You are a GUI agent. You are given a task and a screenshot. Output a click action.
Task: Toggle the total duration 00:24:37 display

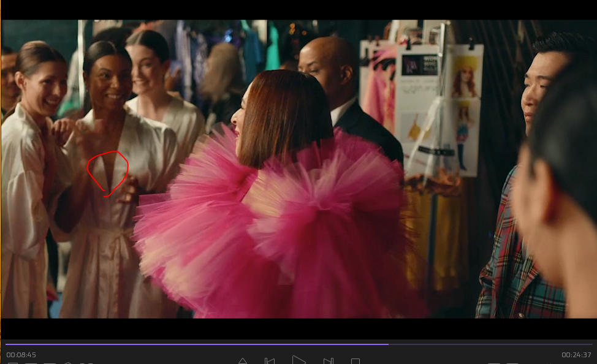576,355
